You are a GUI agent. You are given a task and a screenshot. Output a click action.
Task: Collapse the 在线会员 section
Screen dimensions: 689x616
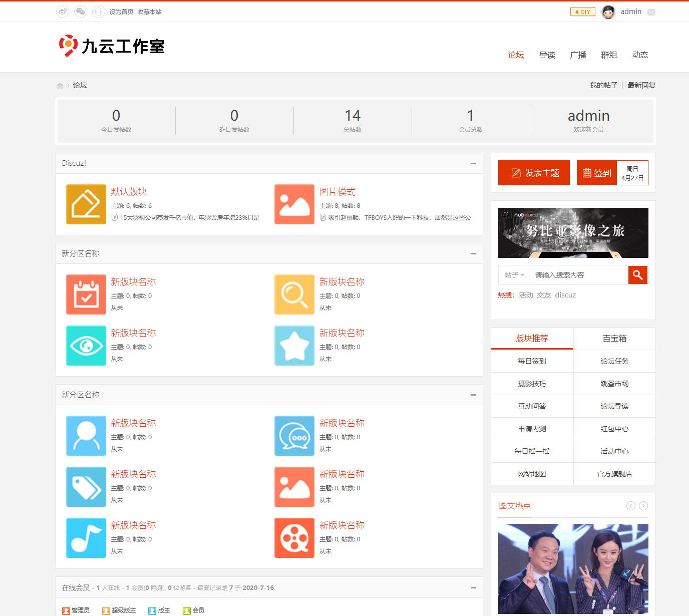coord(473,587)
